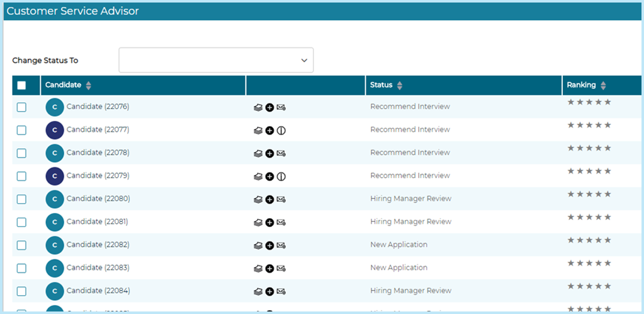Click the stack icon for Candidate (22082)

pos(258,246)
